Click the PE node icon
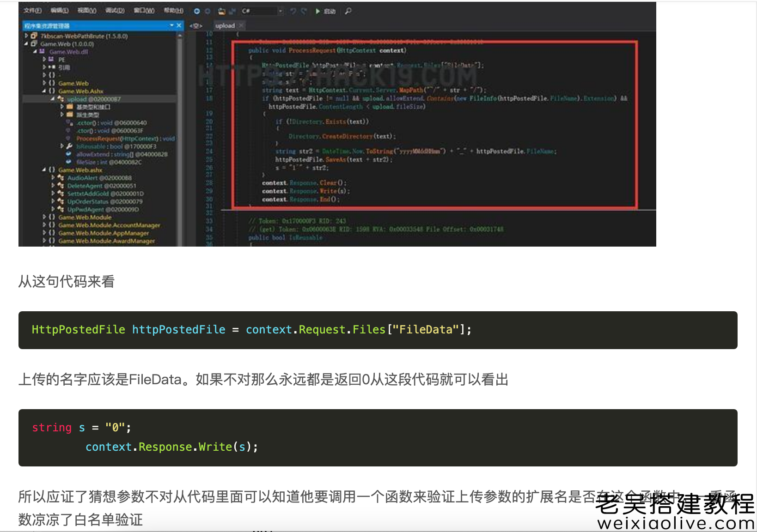The width and height of the screenshot is (757, 532). 51,60
